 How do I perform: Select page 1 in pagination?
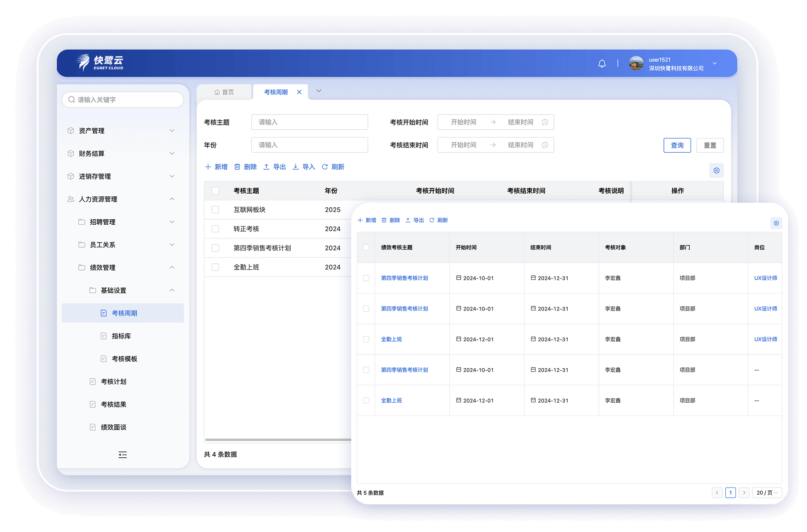pyautogui.click(x=730, y=493)
